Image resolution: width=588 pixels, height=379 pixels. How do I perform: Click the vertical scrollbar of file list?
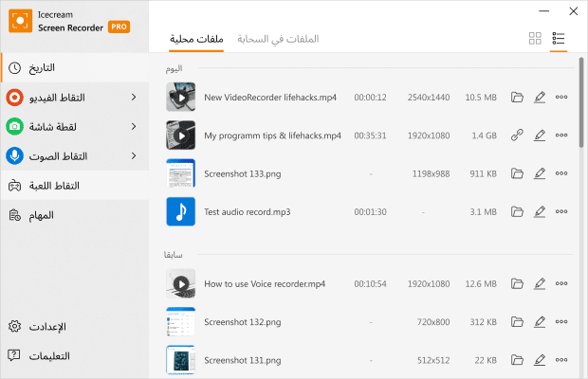581,104
